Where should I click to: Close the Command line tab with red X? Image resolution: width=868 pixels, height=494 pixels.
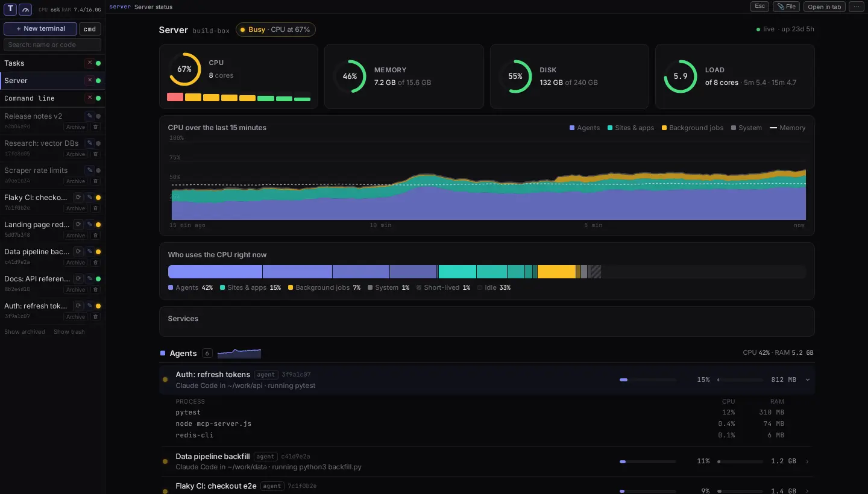coord(90,98)
